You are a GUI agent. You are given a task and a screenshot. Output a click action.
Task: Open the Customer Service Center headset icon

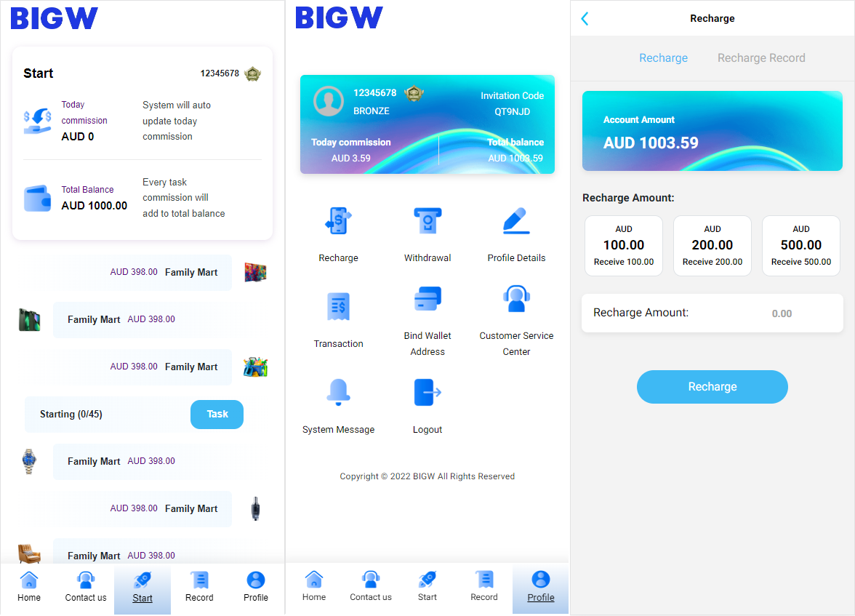[516, 298]
